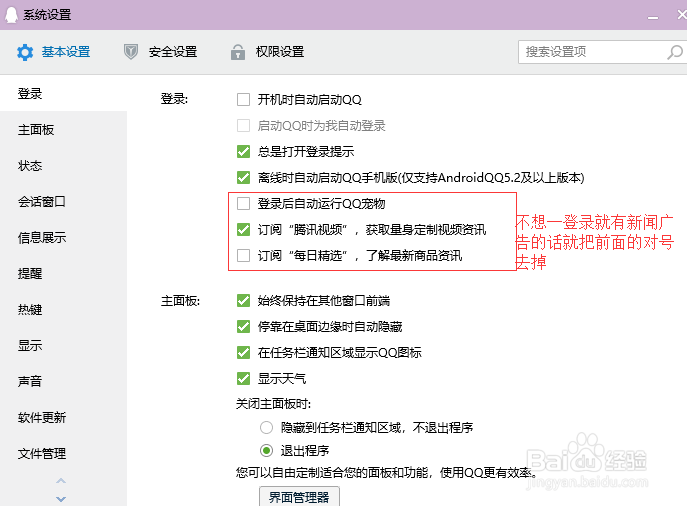Click the sidebar scroll-down chevron
This screenshot has width=687, height=506.
pyautogui.click(x=61, y=499)
